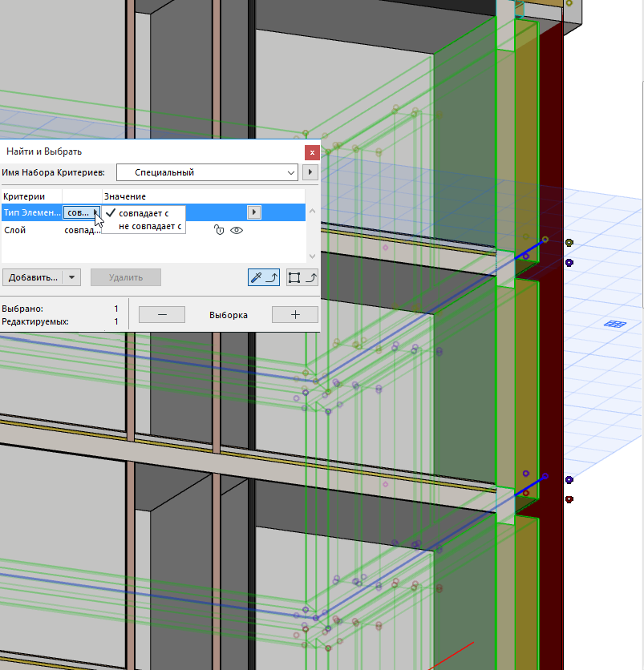The image size is (644, 670).
Task: Click the red dialog close icon
Action: click(x=312, y=152)
